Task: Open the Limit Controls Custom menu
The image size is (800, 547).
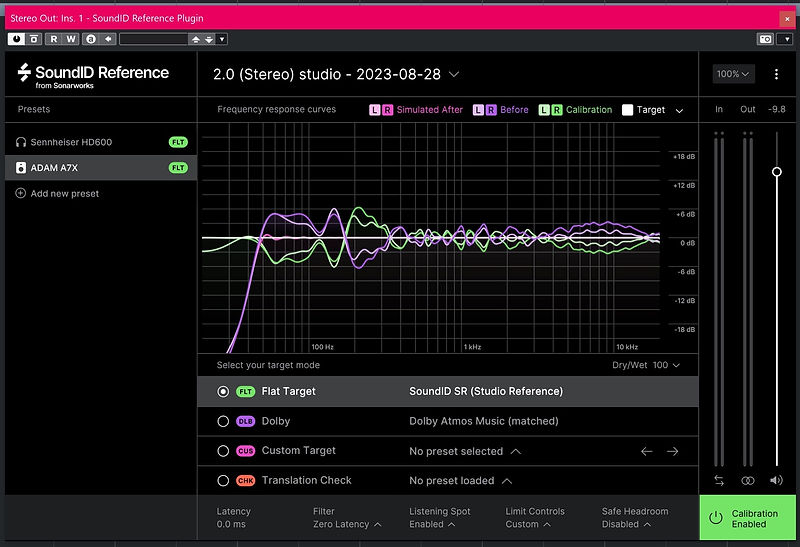Action: pyautogui.click(x=535, y=517)
